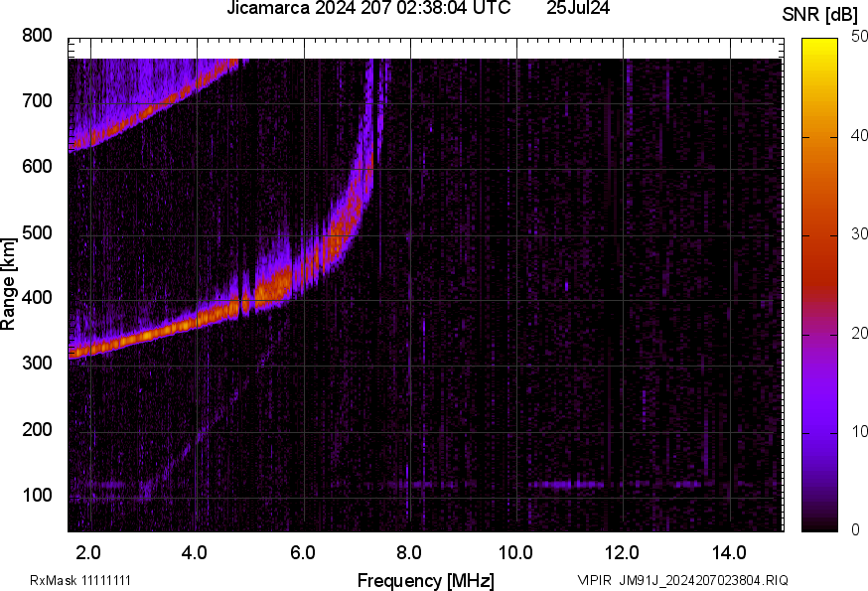Click the Jicamarca timestamp plot title

click(368, 9)
